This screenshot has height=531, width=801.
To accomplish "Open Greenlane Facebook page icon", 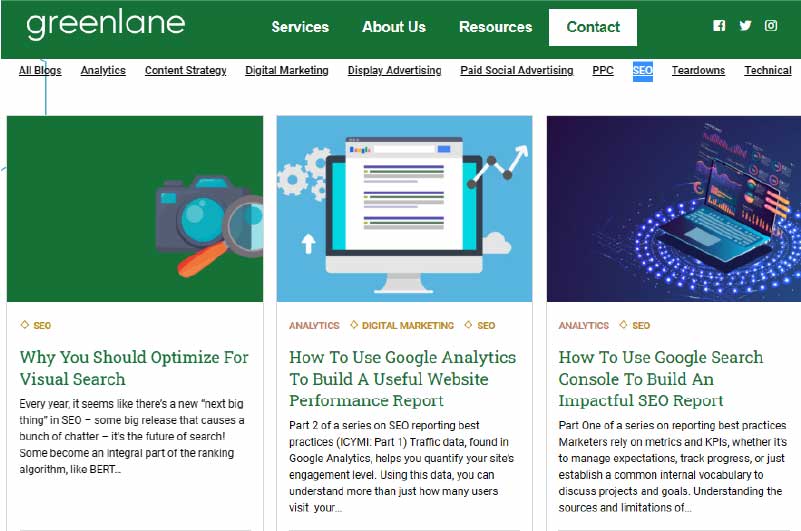I will pyautogui.click(x=719, y=26).
